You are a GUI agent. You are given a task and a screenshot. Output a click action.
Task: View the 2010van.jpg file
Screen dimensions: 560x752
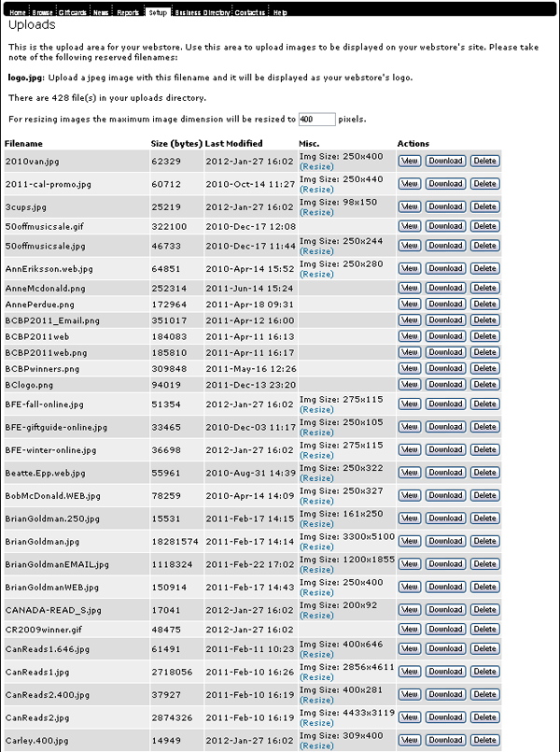pos(409,161)
